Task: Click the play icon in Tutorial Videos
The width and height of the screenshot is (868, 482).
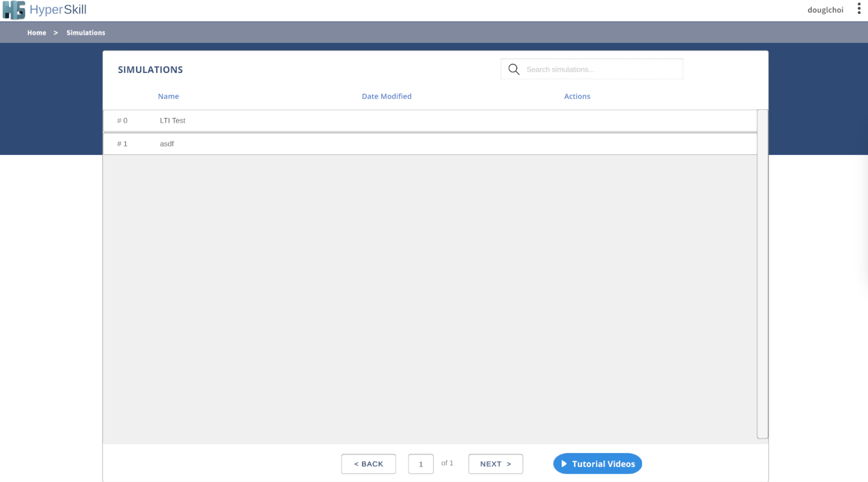Action: point(564,464)
